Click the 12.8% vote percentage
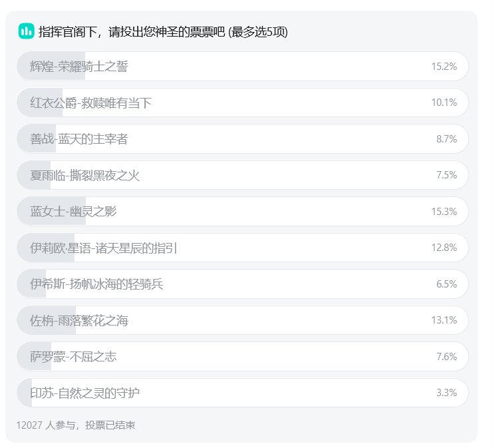Screen dimensions: 493x448 pos(444,248)
